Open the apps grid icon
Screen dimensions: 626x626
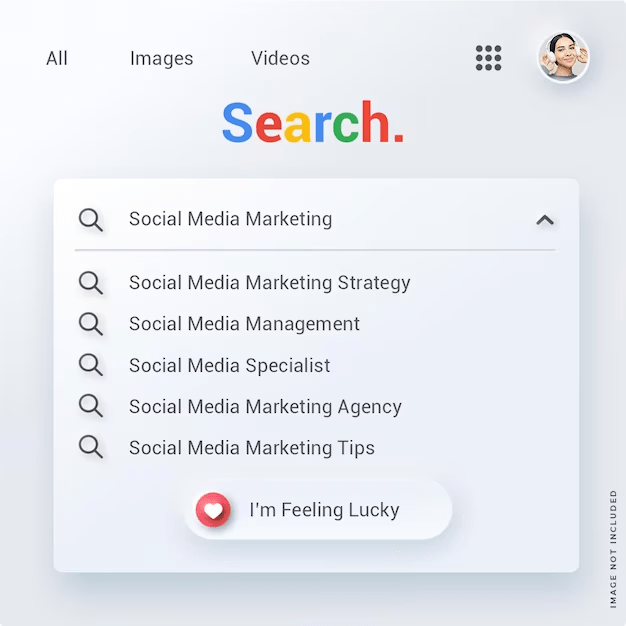click(488, 58)
